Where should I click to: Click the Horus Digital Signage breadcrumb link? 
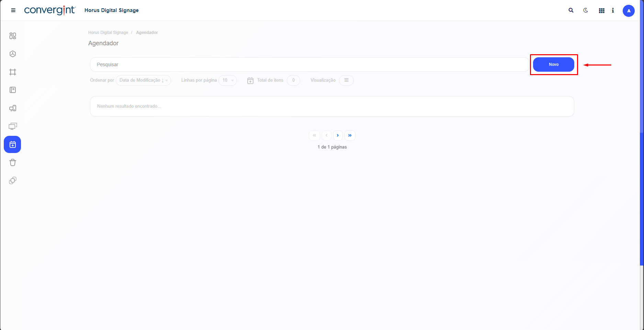pos(108,33)
